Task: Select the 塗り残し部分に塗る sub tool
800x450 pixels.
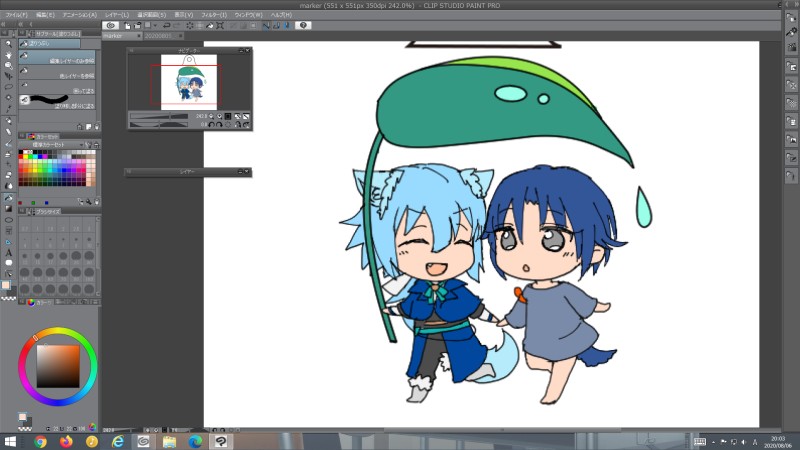Action: click(57, 102)
